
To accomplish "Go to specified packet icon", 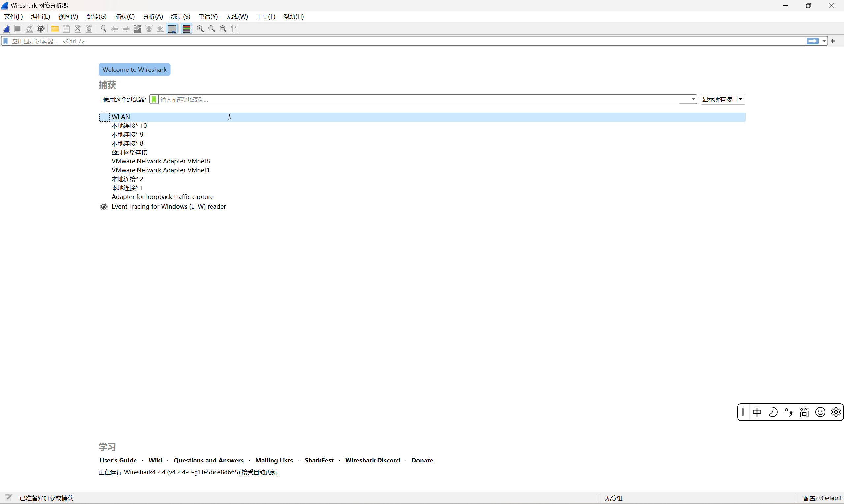I will coord(138,29).
